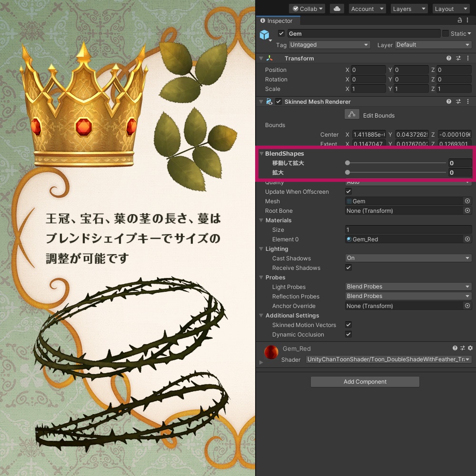Toggle the Gem object active checkbox
Screen dimensions: 476x476
(x=281, y=33)
